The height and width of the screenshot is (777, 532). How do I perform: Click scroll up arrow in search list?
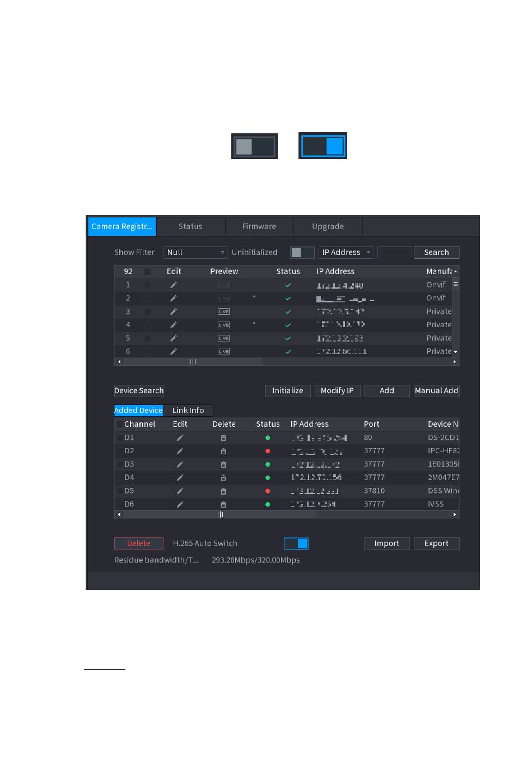coord(456,272)
